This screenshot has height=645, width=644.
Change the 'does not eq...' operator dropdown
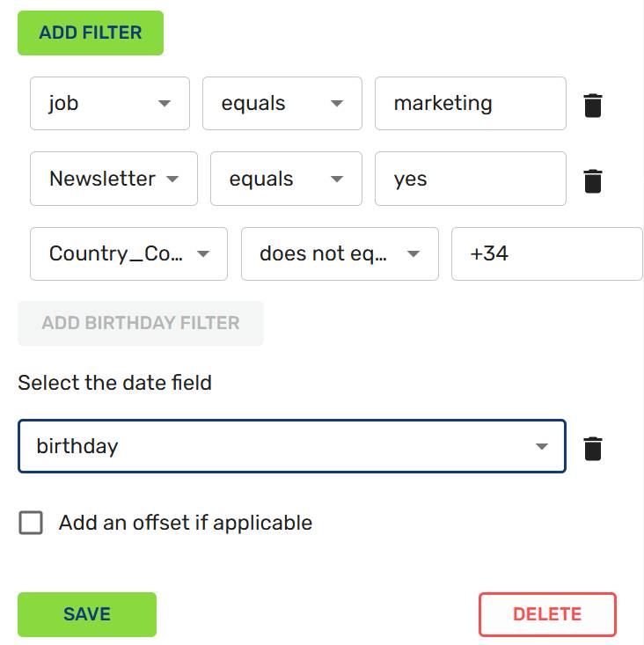point(340,254)
